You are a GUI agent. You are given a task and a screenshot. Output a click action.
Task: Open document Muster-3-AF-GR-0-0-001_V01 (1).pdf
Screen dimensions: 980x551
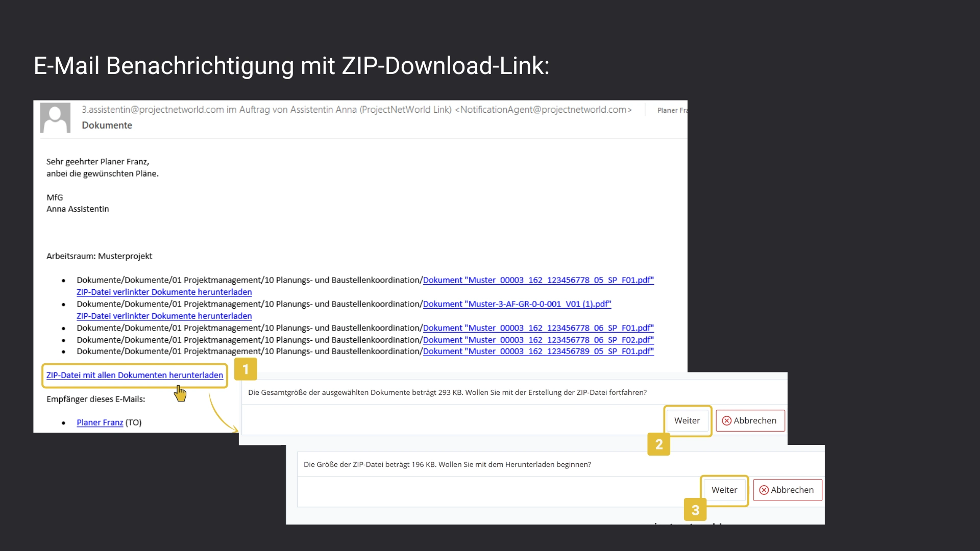click(x=517, y=304)
